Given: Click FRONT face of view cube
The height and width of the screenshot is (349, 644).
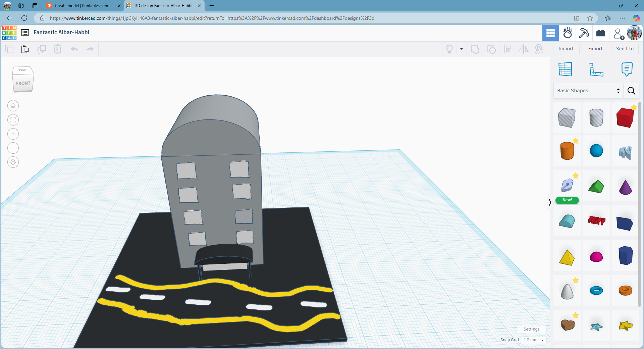Looking at the screenshot, I should coord(23,83).
